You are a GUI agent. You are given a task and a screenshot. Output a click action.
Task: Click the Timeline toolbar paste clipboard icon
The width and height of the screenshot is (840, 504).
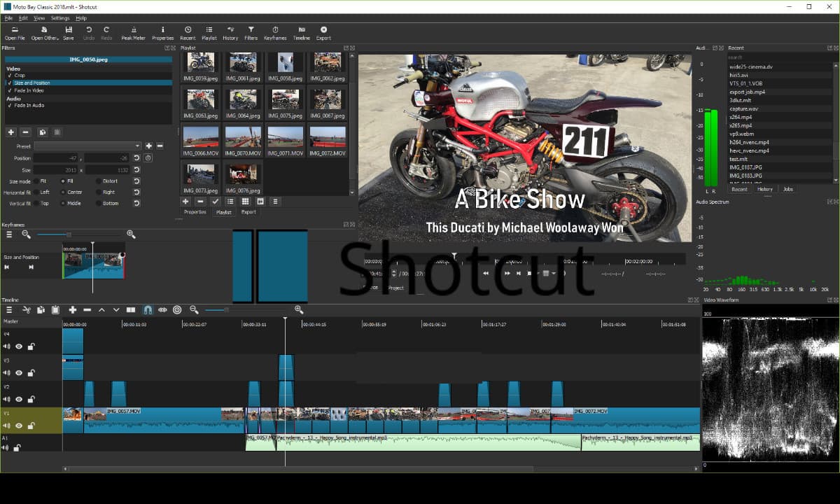tap(55, 309)
